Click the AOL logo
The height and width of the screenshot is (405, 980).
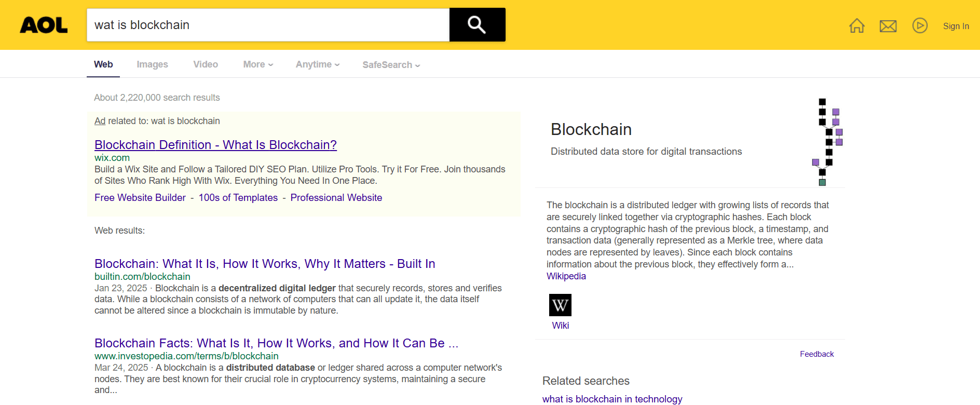(x=44, y=25)
